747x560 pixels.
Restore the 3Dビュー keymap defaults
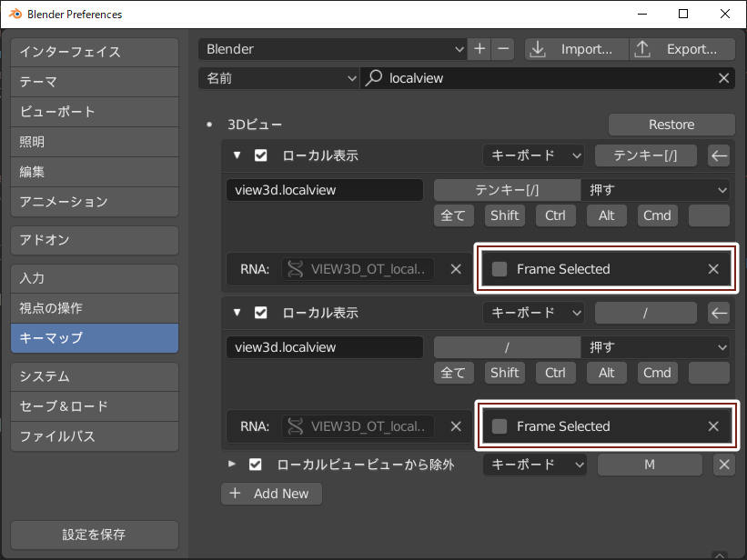[671, 125]
